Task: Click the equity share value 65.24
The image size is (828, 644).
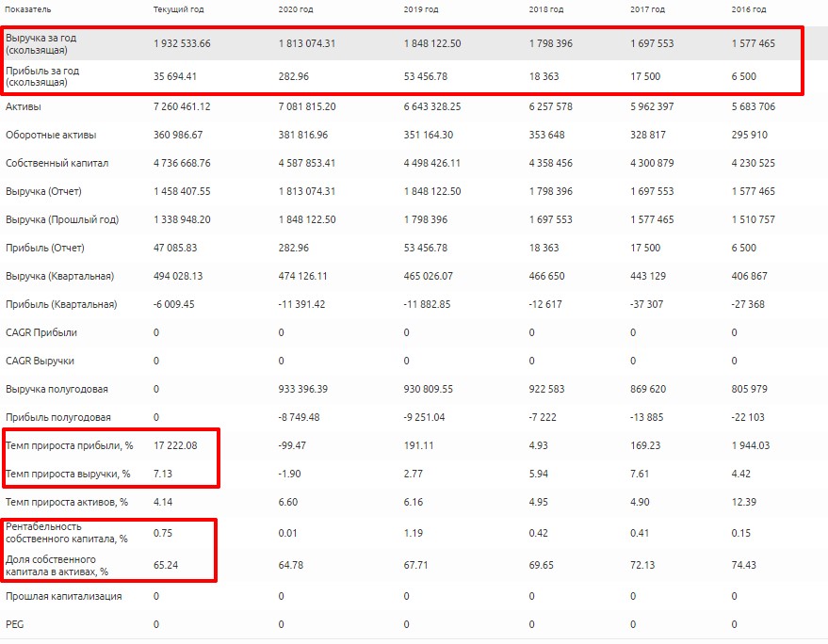Action: click(x=165, y=565)
